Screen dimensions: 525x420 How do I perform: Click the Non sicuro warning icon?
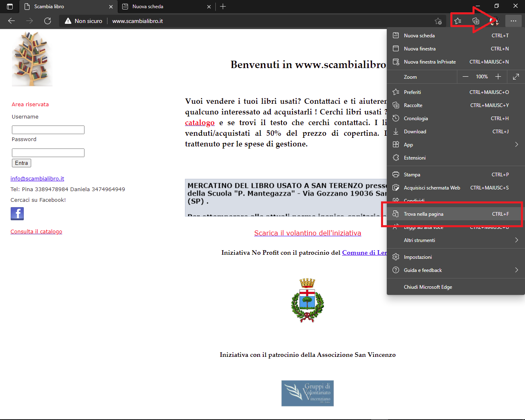68,21
